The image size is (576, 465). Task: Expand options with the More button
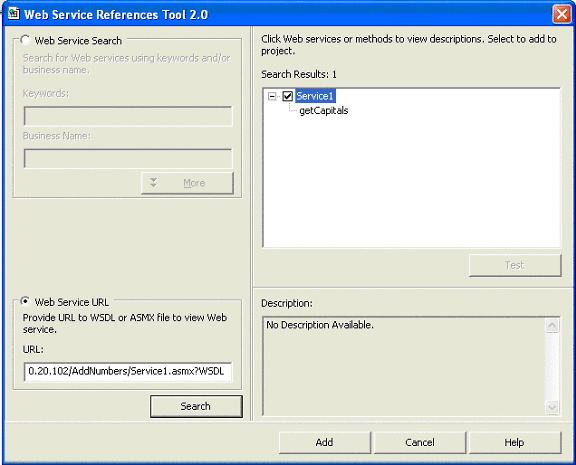(x=187, y=183)
